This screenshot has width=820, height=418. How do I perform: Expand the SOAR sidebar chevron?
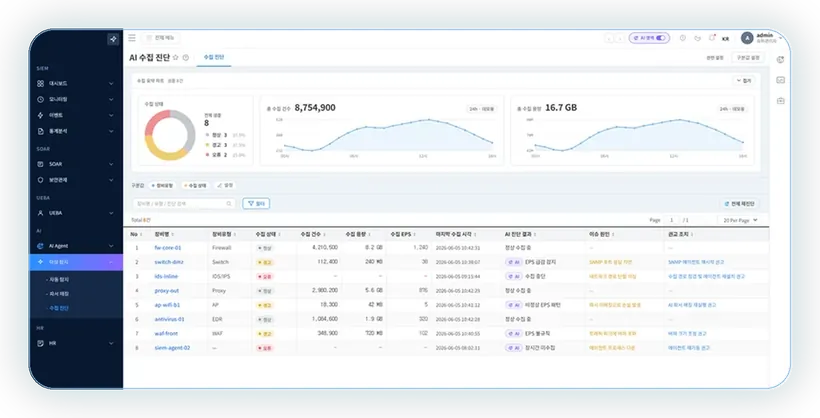point(111,164)
